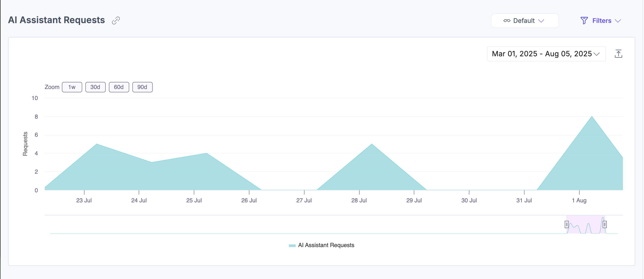Click the Filters funnel icon
The width and height of the screenshot is (644, 279).
584,21
